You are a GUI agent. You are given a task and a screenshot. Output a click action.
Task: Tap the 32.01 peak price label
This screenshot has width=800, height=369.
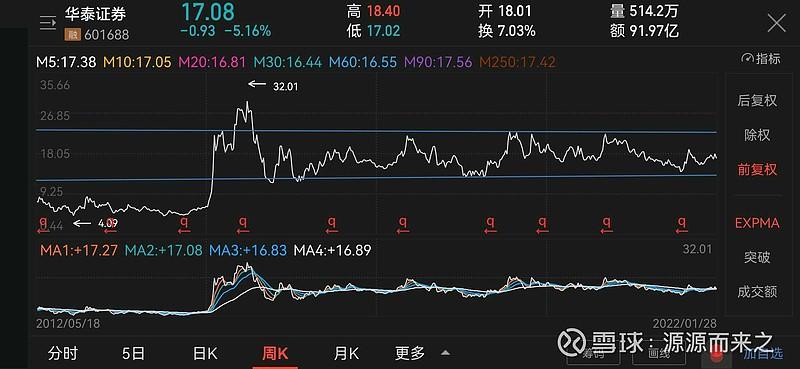pos(286,87)
